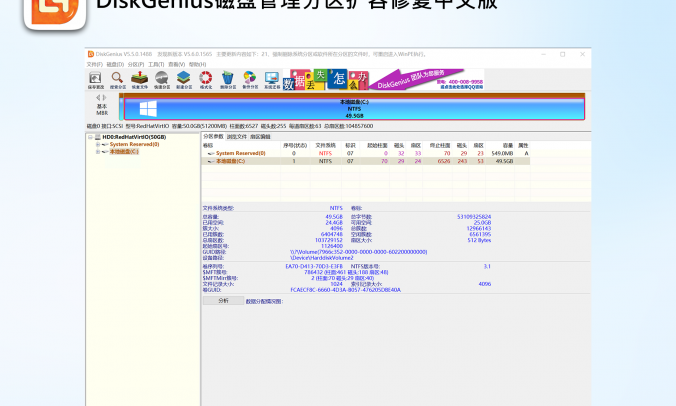Select the New Partition icon

184,80
